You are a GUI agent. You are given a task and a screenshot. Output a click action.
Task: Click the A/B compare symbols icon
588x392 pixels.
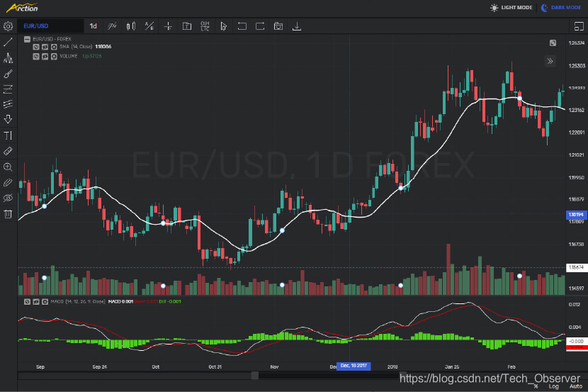pyautogui.click(x=149, y=26)
